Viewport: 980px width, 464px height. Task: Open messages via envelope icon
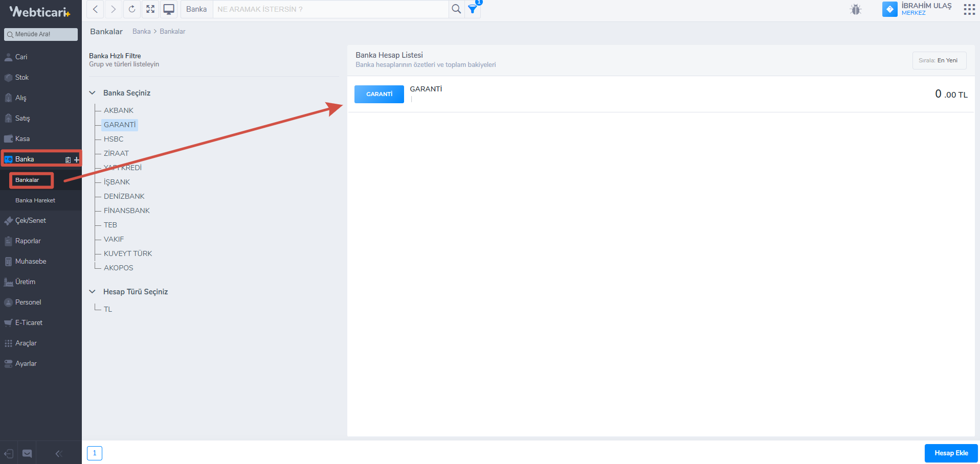27,453
